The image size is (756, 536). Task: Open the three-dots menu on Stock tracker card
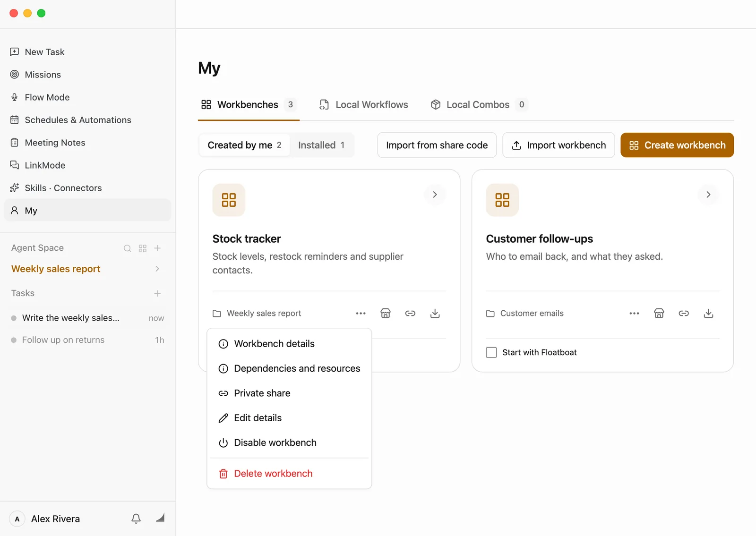(x=361, y=313)
